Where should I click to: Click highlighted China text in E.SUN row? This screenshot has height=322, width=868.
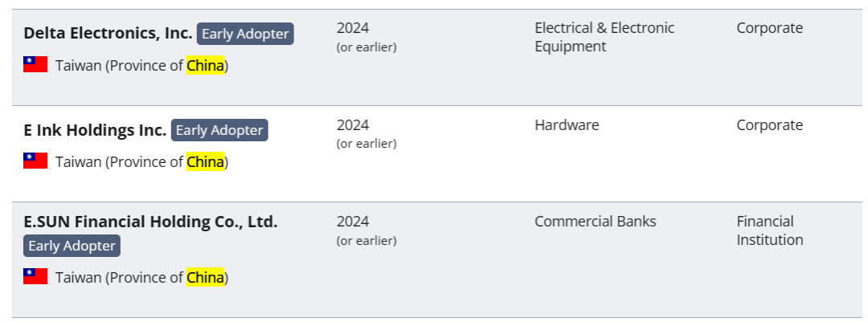tap(205, 278)
